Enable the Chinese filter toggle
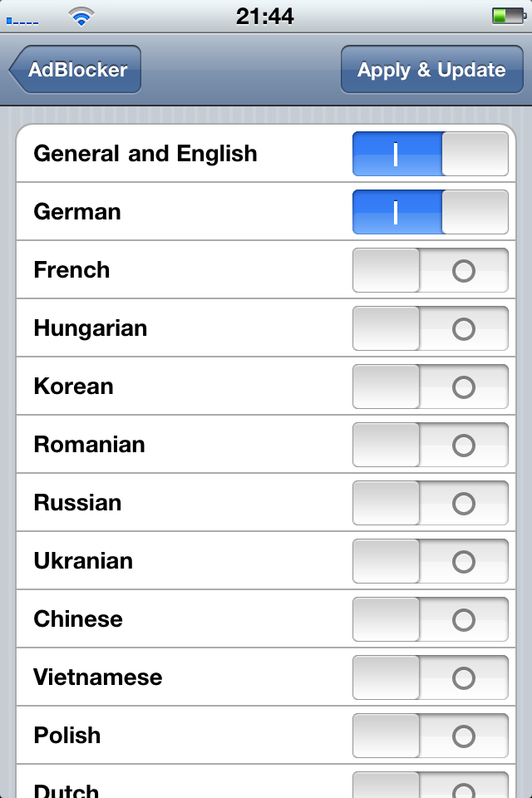 coord(430,619)
